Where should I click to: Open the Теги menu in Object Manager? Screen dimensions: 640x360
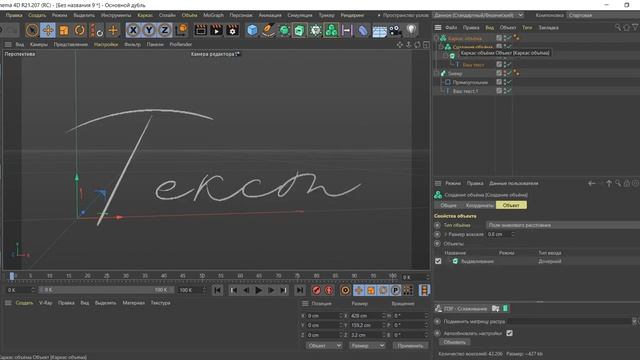(527, 28)
